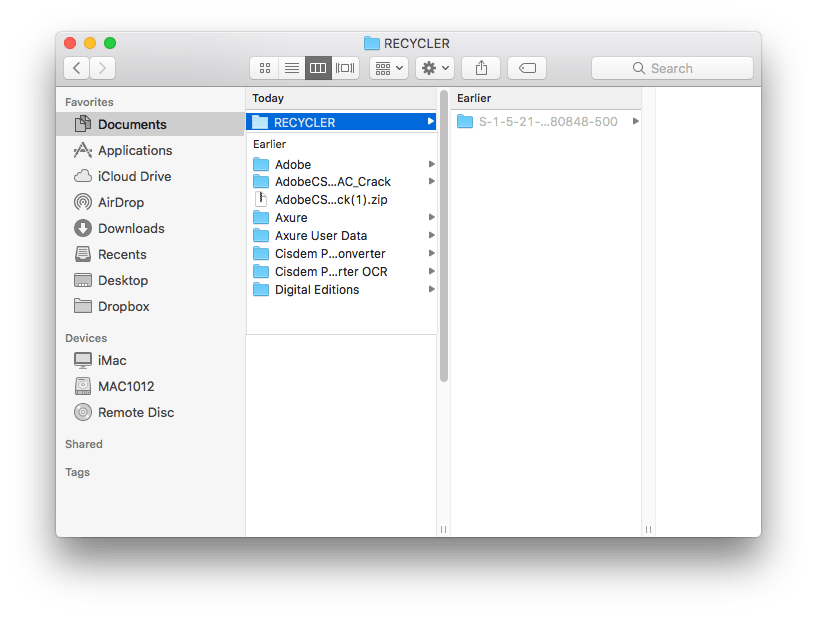Image resolution: width=817 pixels, height=617 pixels.
Task: Select the AdobeCS zip file
Action: click(330, 200)
